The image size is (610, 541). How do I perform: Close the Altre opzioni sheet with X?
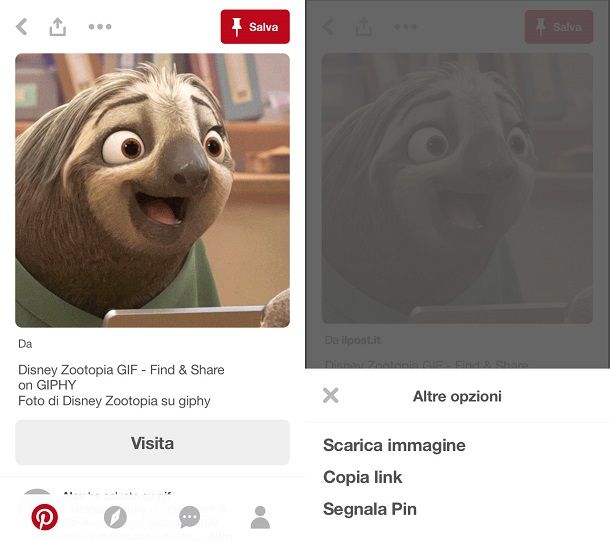pos(331,396)
